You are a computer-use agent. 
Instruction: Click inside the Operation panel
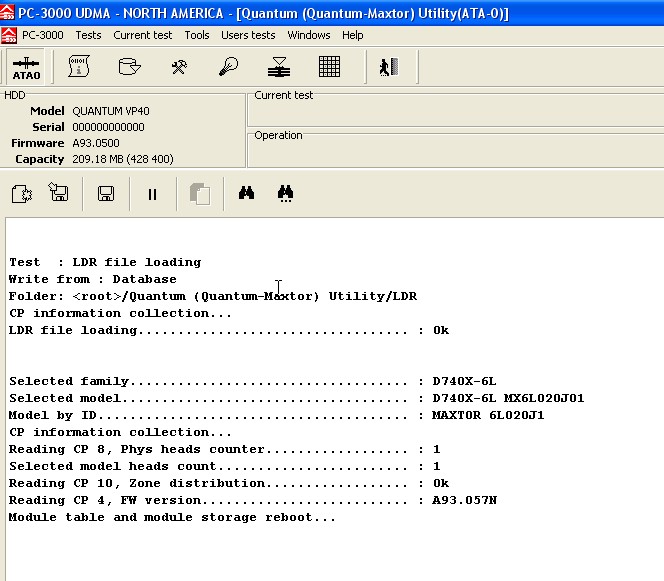click(456, 152)
